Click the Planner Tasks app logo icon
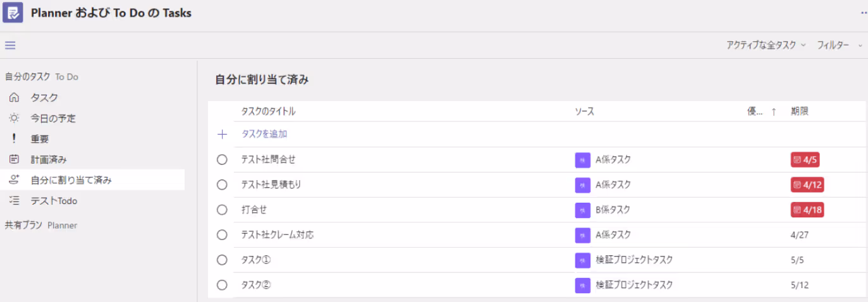Screen dimensions: 868x302 point(13,13)
